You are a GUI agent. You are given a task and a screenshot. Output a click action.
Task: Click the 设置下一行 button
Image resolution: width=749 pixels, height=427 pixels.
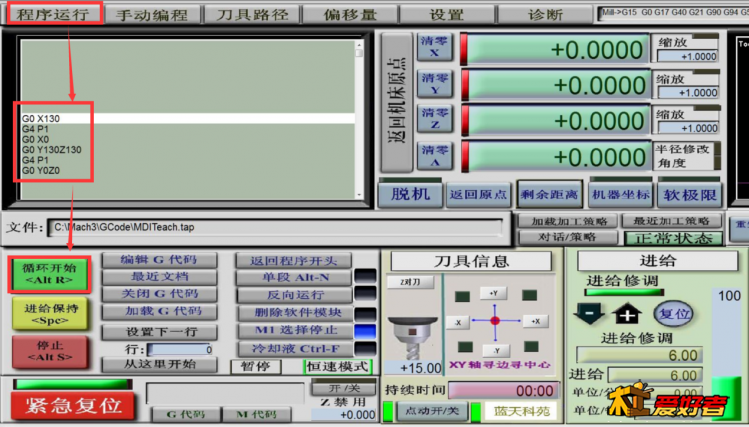[159, 332]
